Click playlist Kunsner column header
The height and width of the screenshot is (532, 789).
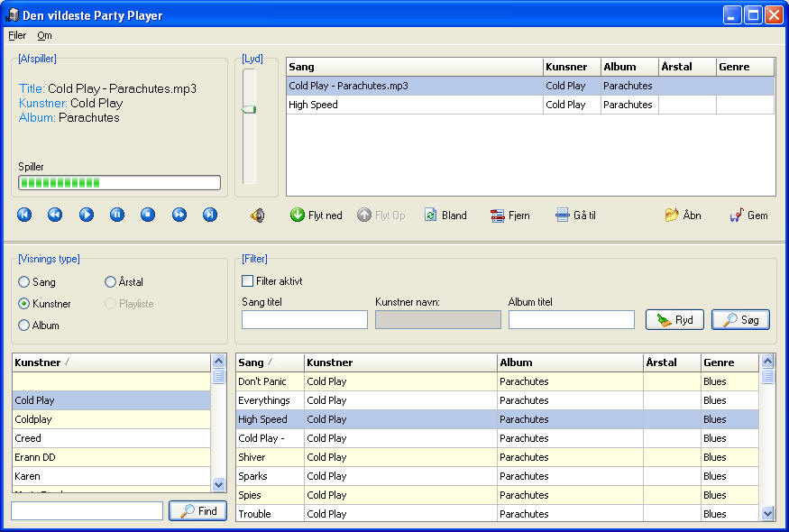(572, 67)
